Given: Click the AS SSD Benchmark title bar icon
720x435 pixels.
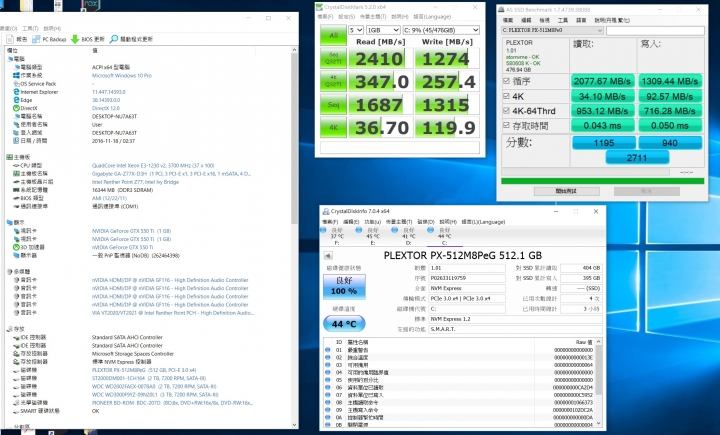Looking at the screenshot, I should [x=502, y=10].
